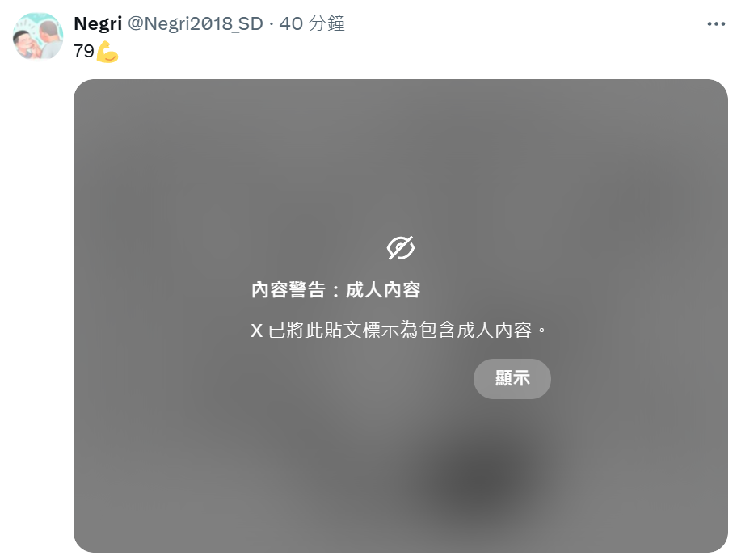Click the crossed-out eye sensitive content icon
The height and width of the screenshot is (560, 737).
[401, 248]
